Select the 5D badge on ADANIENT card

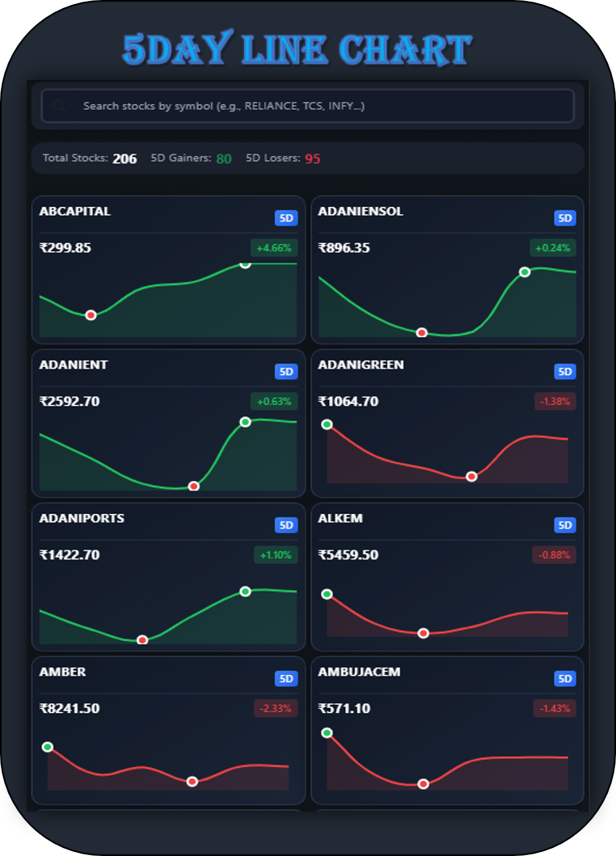[286, 372]
